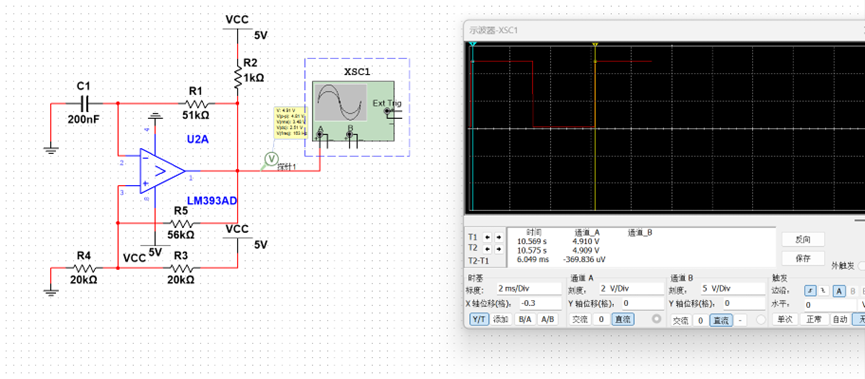865x379 pixels.
Task: Click the 反向 (Reverse) button
Action: 803,239
